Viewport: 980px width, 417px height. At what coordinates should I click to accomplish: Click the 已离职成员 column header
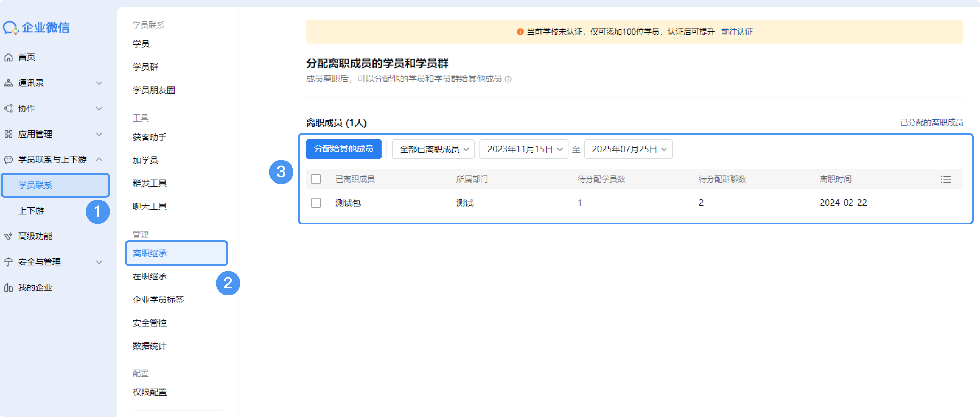[x=355, y=179]
